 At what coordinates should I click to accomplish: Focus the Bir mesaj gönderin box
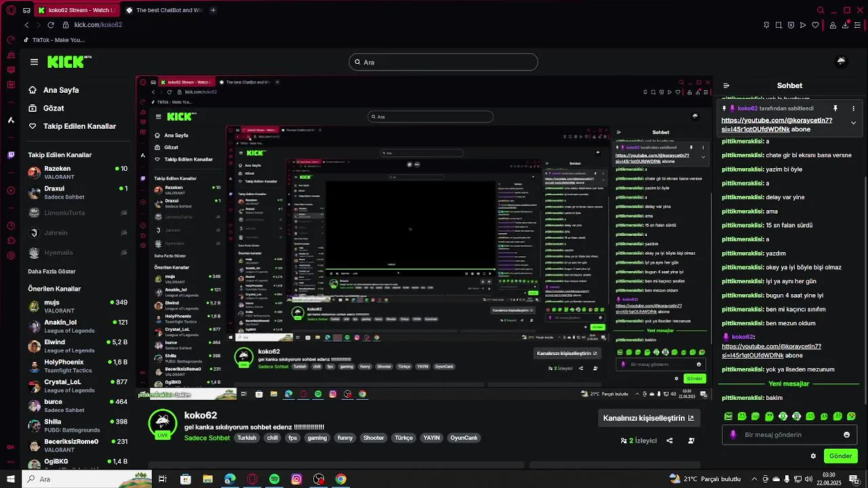(789, 435)
